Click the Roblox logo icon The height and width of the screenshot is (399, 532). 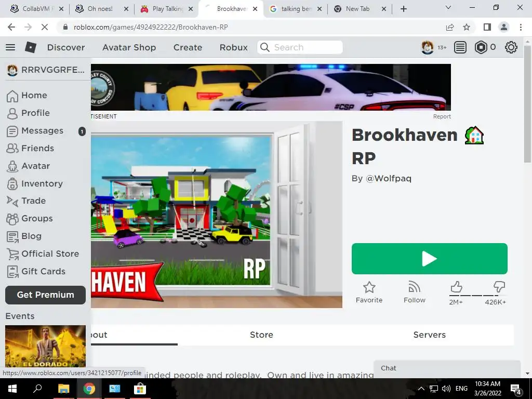(31, 47)
